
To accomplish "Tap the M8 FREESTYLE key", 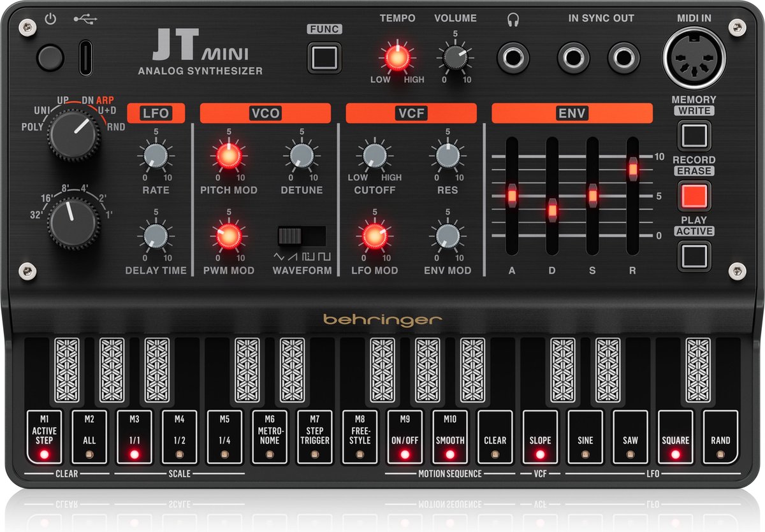I will point(360,437).
